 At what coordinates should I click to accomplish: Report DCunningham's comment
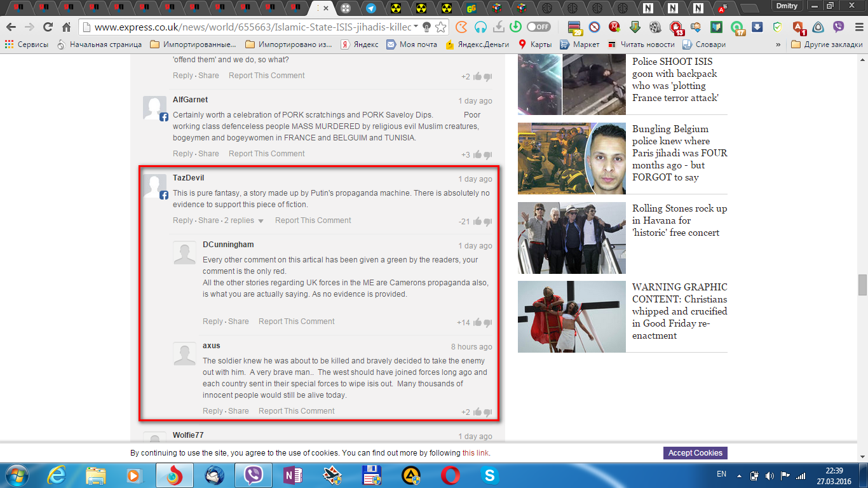pyautogui.click(x=296, y=322)
